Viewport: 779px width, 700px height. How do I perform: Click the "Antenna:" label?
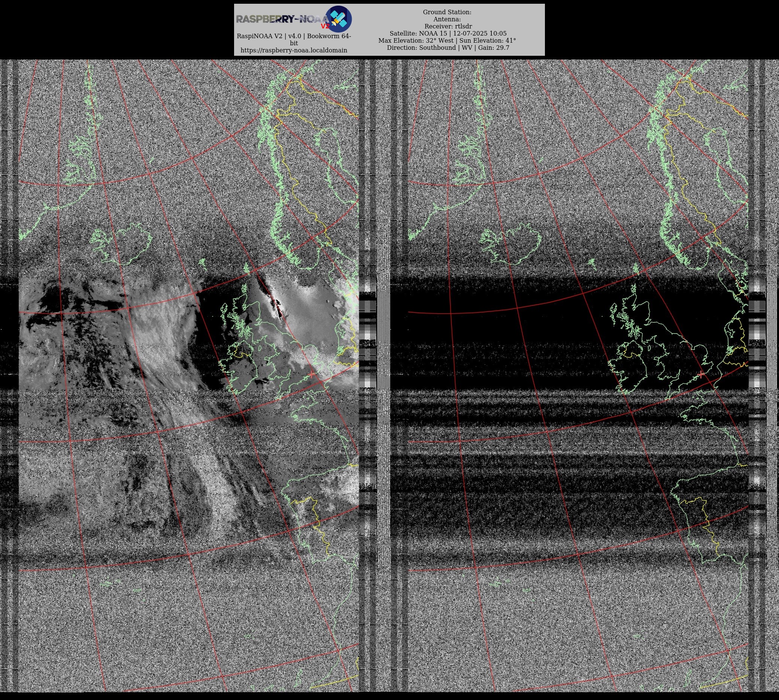(447, 19)
